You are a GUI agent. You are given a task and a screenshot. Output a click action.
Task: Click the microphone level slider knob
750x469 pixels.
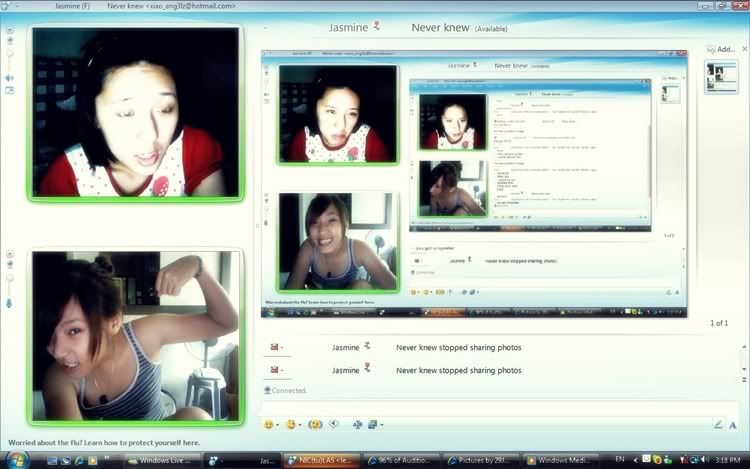coord(10,278)
